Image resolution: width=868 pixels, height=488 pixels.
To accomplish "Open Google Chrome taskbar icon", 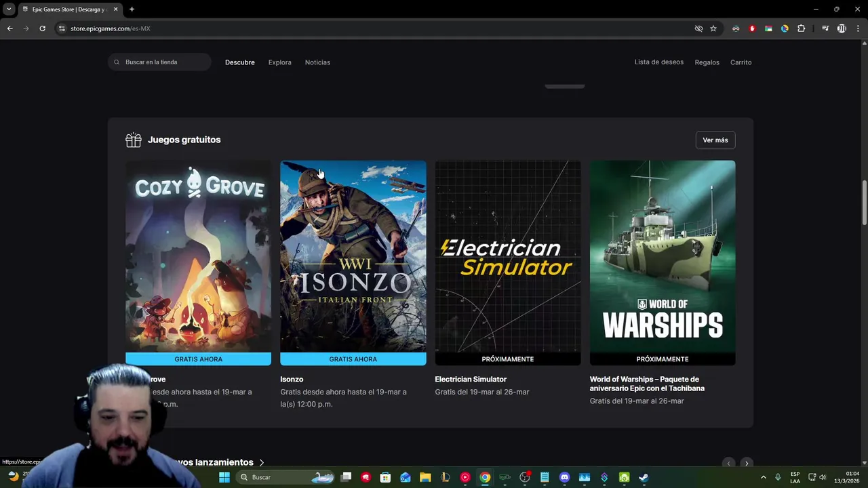I will click(485, 477).
